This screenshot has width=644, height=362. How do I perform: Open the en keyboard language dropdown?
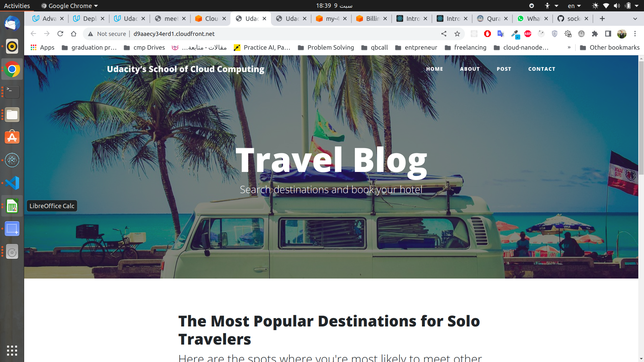pos(574,6)
